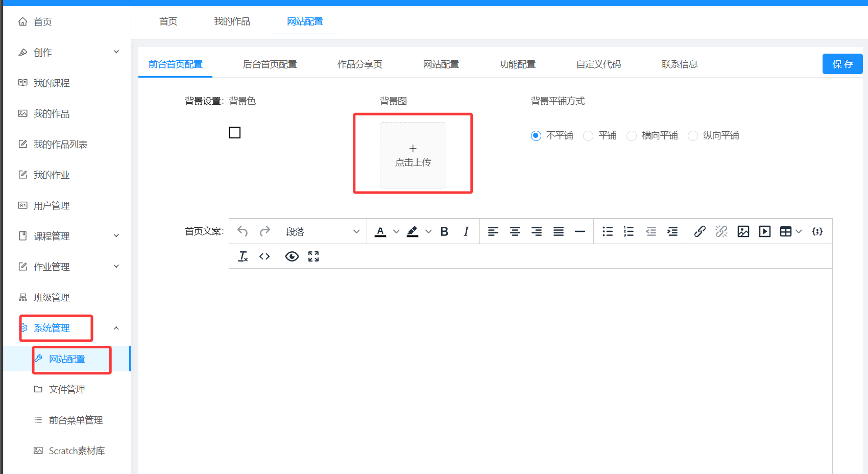This screenshot has height=474, width=868.
Task: Open the 段落 paragraph format dropdown
Action: coord(322,231)
